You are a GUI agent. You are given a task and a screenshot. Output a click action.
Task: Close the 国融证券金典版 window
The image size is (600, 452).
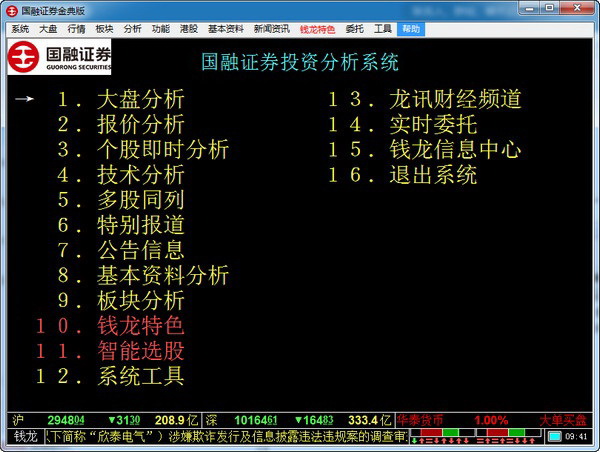[x=578, y=8]
